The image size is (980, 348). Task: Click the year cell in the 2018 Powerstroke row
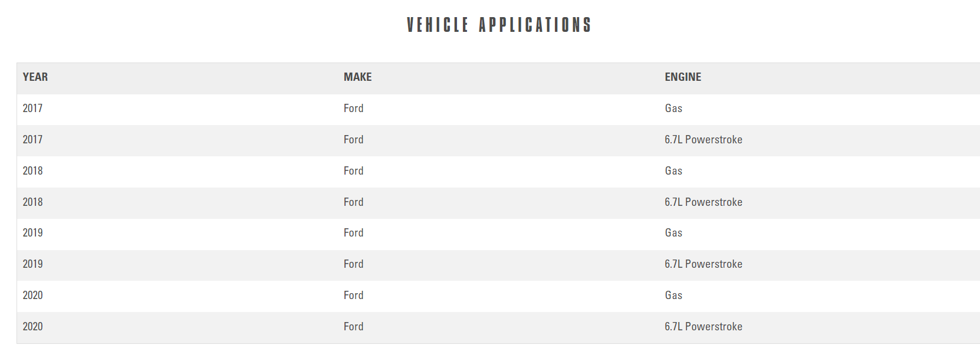click(33, 202)
